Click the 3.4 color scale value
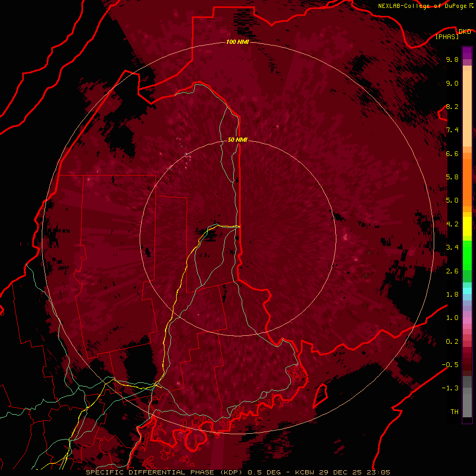476x476 pixels. (452, 248)
